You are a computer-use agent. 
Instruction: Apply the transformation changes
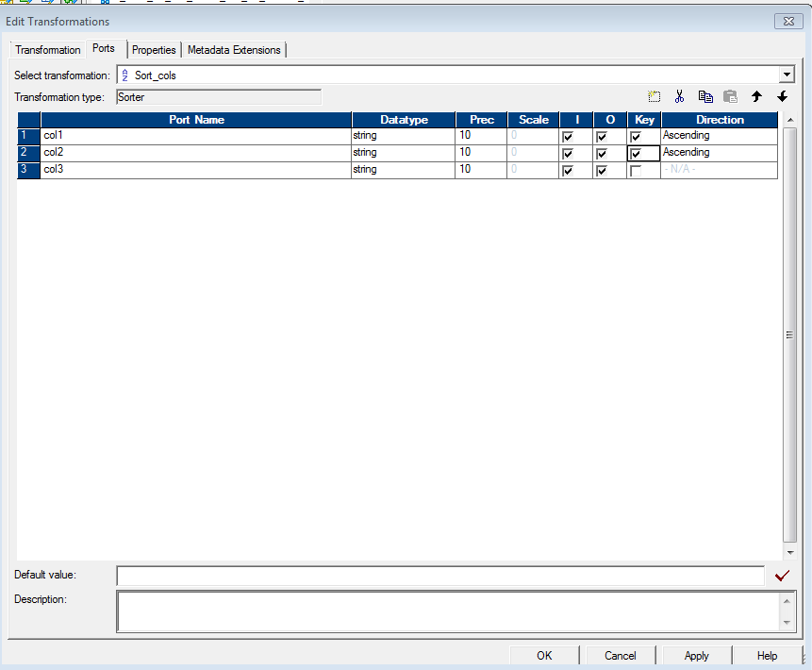(x=696, y=655)
